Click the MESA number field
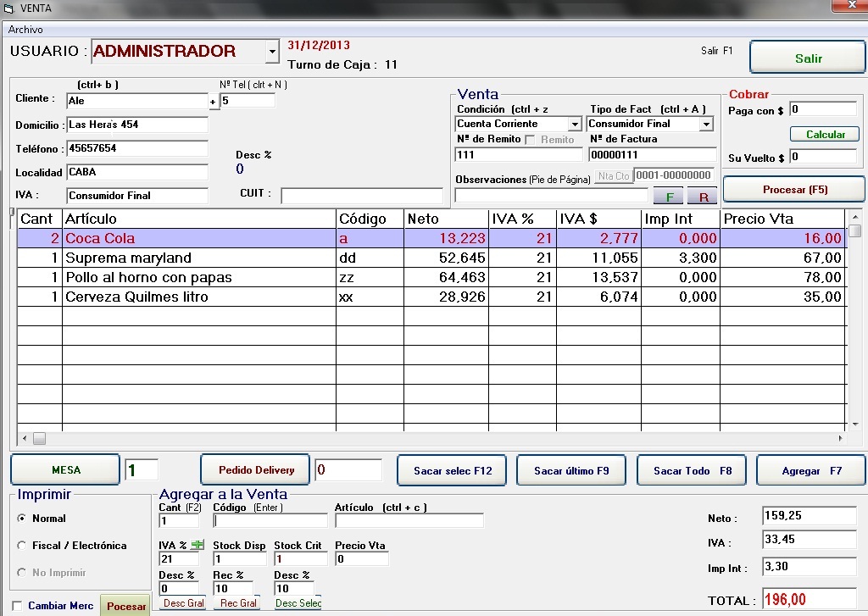 [142, 470]
